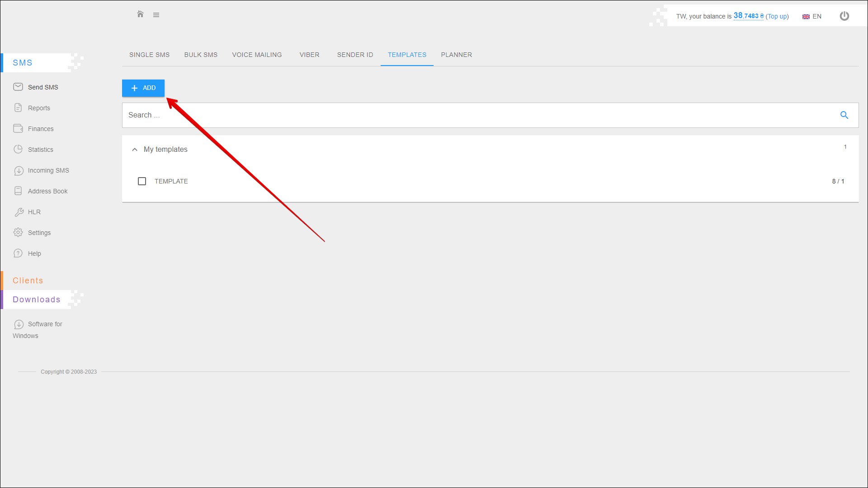868x488 pixels.
Task: Click the power logout icon
Action: 844,16
